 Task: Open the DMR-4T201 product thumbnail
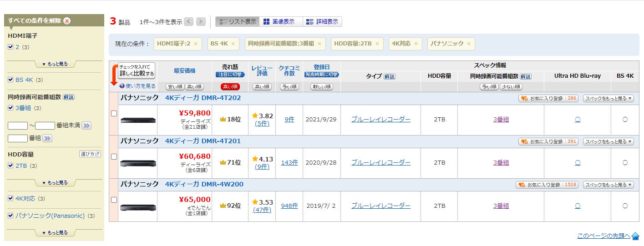click(x=138, y=163)
